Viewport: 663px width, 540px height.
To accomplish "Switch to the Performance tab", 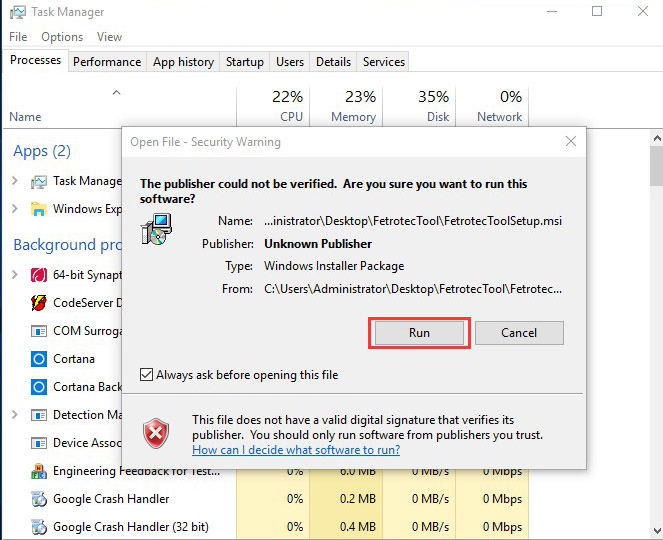I will pyautogui.click(x=107, y=62).
